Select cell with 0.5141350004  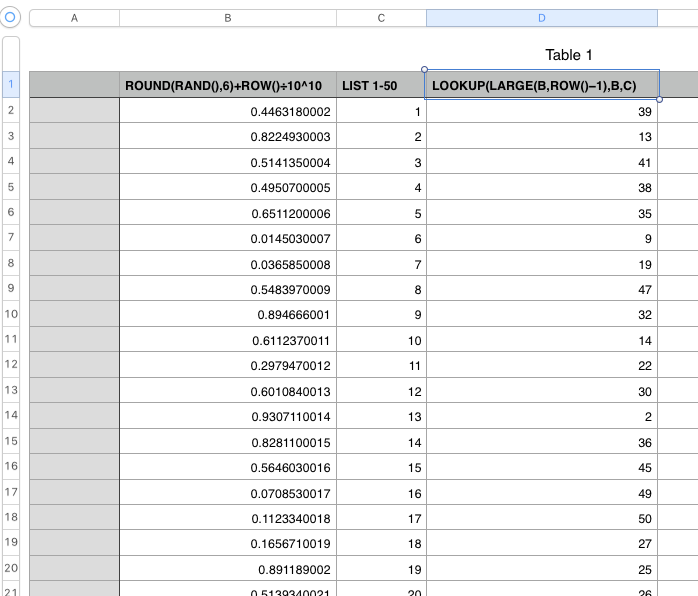coord(228,162)
